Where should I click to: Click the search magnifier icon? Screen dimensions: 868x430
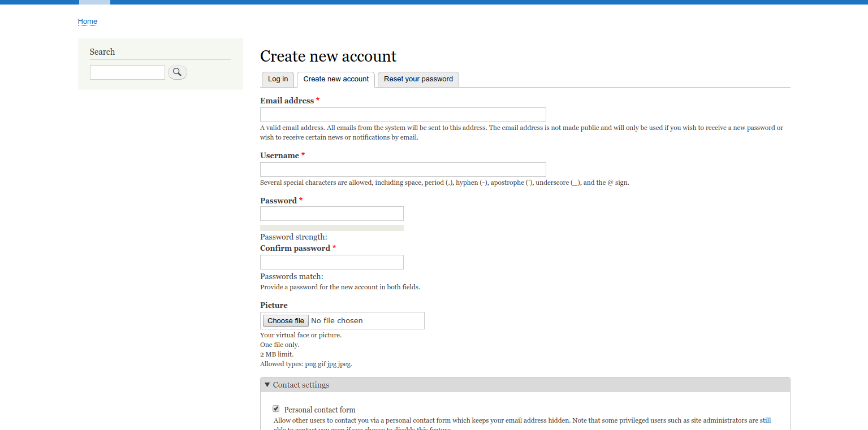coord(177,72)
